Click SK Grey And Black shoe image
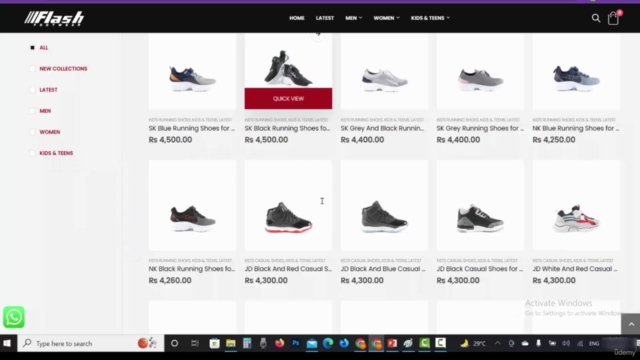Viewport: 640px width, 360px height. tap(384, 71)
